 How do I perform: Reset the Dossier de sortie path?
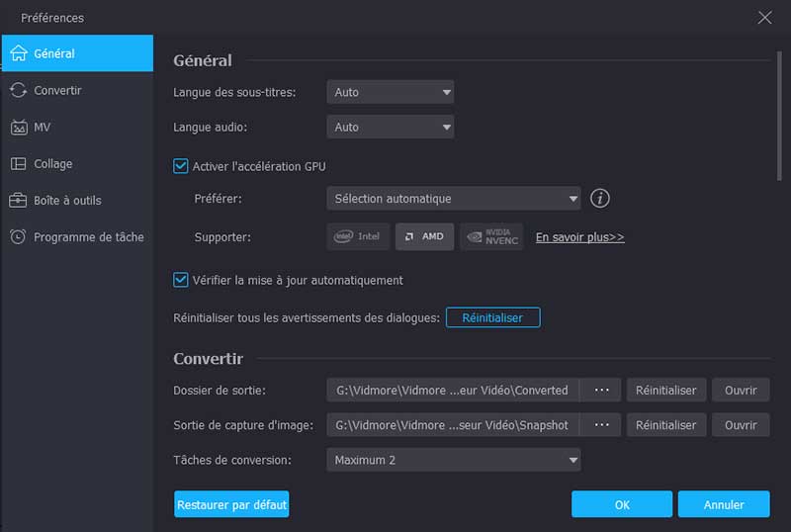(665, 390)
